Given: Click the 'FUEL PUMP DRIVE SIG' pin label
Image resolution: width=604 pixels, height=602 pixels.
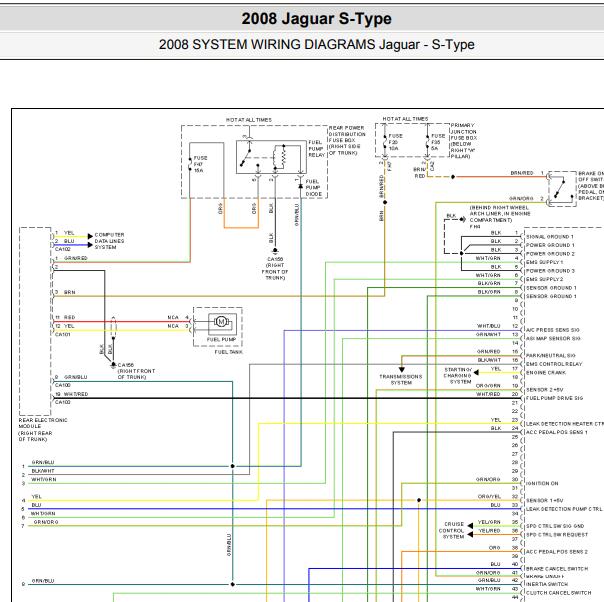Looking at the screenshot, I should pos(554,398).
